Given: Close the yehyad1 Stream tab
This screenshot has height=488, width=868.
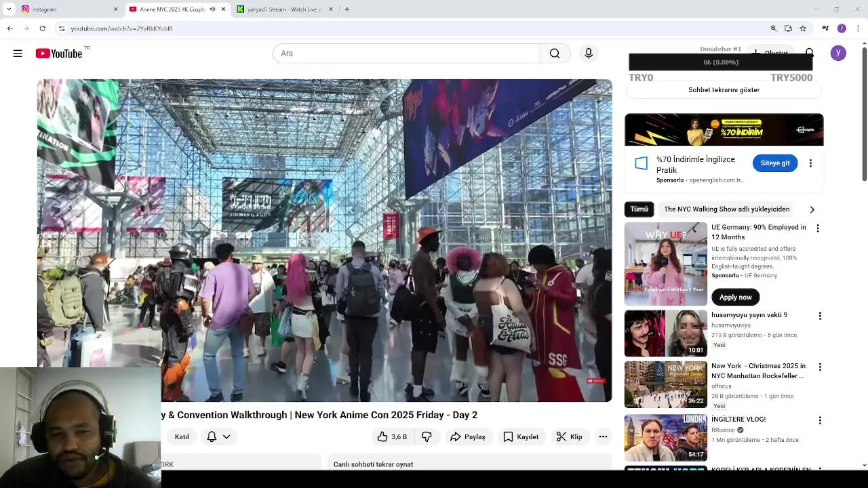Looking at the screenshot, I should [331, 9].
